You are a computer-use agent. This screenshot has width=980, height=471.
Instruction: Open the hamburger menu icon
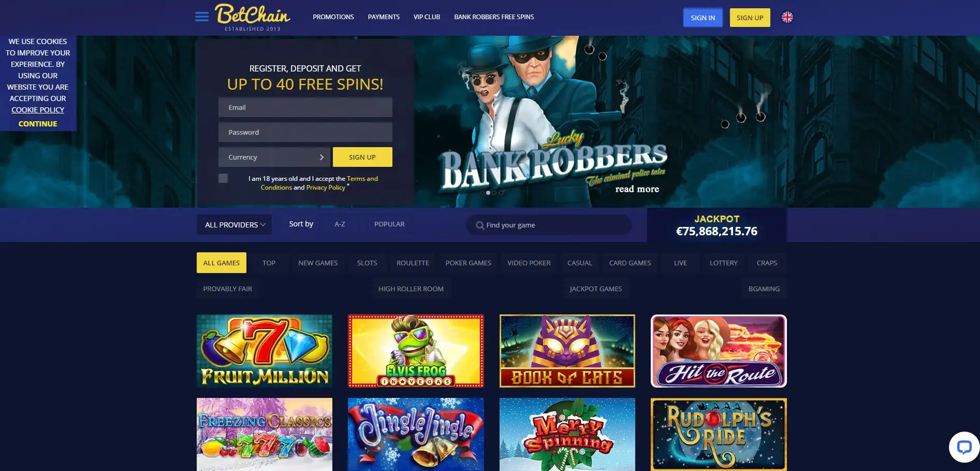pyautogui.click(x=202, y=17)
